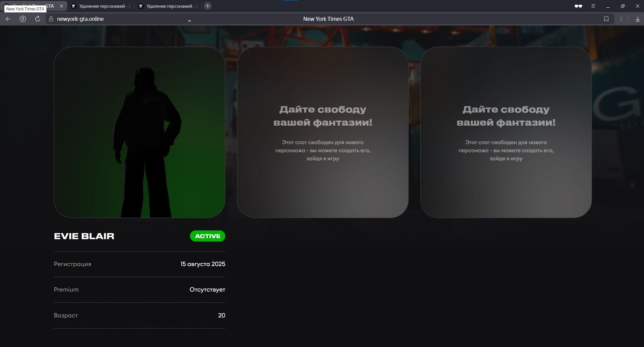This screenshot has height=347, width=644.
Task: Click the green ACTIVE status badge
Action: pos(207,236)
